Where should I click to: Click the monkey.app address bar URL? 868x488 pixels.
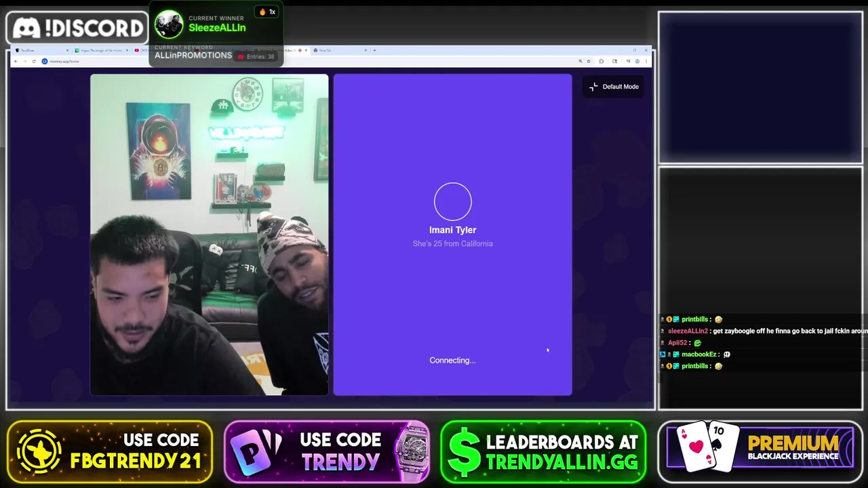64,61
